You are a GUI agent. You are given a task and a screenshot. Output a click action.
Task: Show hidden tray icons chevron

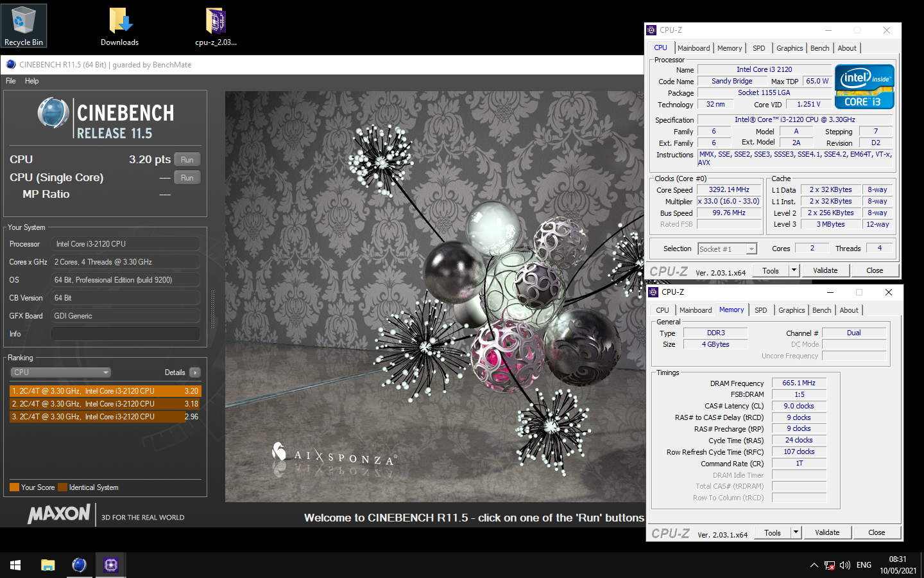coord(814,565)
